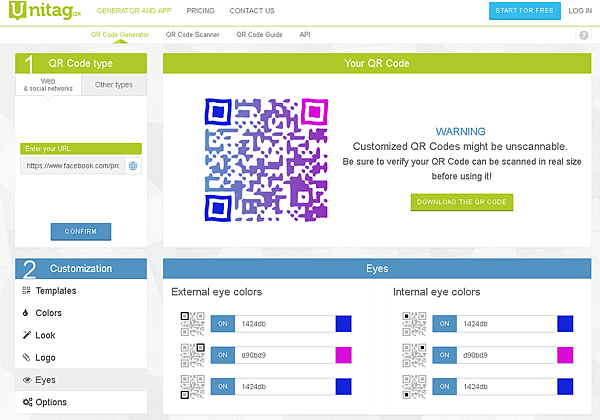600x420 pixels.
Task: Toggle ON switch for first external eye color
Action: [223, 324]
